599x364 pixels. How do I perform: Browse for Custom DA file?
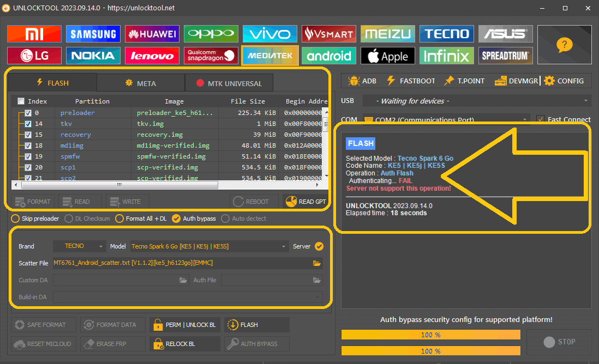tap(183, 280)
